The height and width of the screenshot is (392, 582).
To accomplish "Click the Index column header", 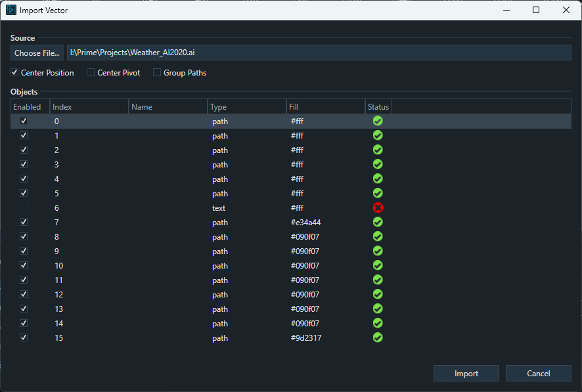I will [89, 107].
